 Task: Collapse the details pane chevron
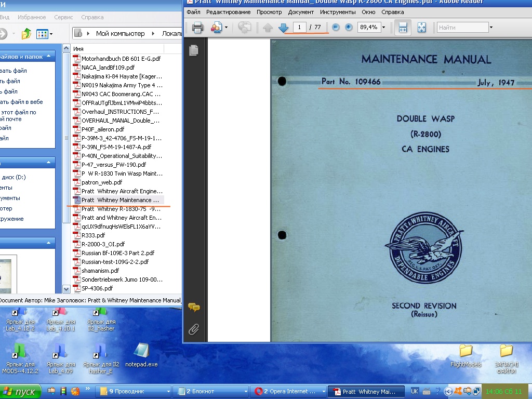48,243
